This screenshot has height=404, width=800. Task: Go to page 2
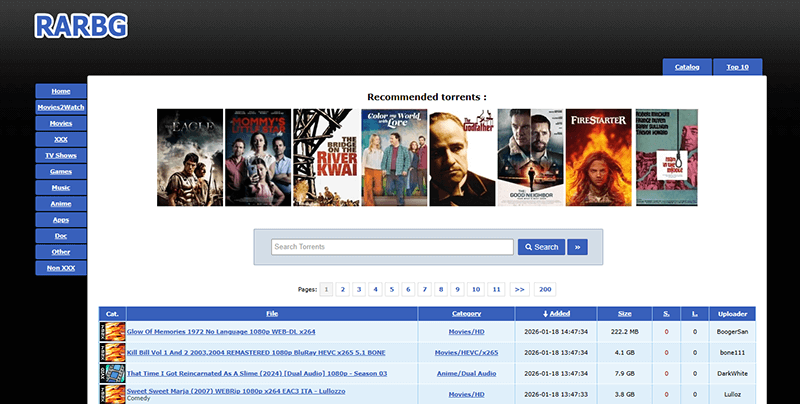tap(343, 289)
